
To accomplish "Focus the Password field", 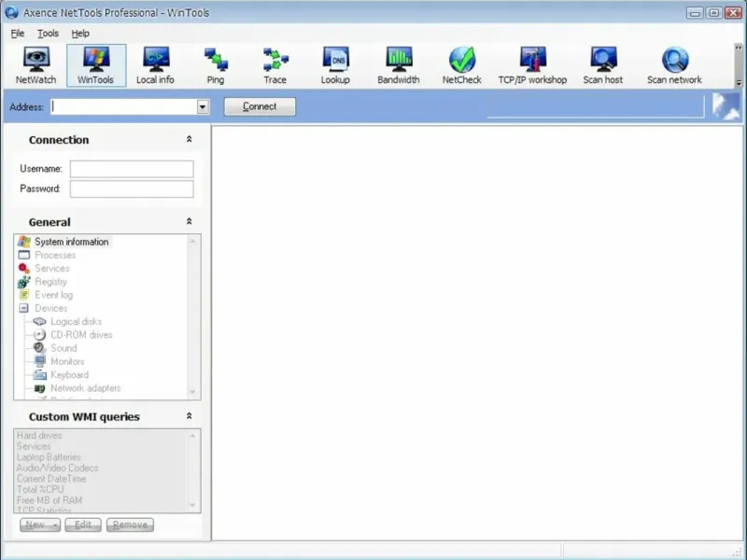I will click(132, 189).
